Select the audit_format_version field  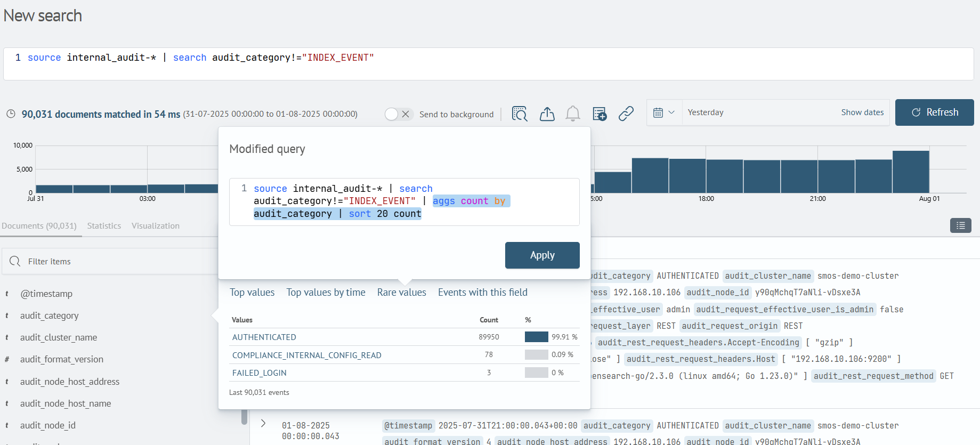point(62,359)
